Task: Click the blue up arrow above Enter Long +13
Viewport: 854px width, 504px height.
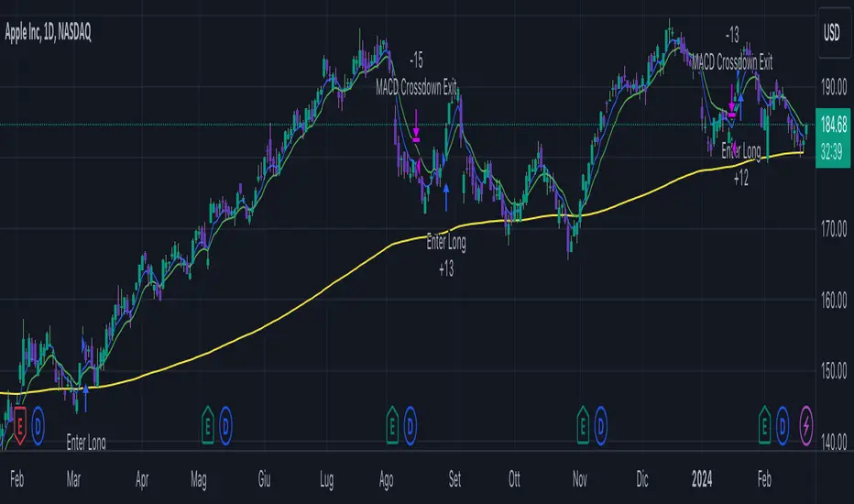Action: tap(446, 197)
